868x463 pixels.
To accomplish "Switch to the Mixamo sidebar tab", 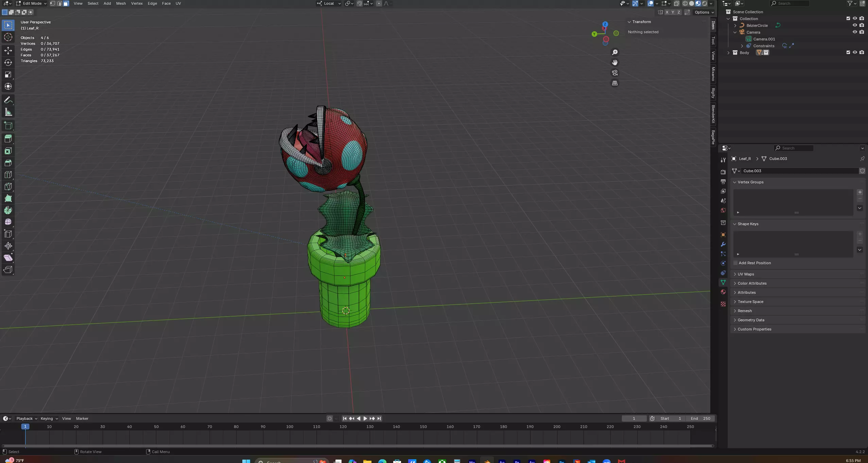I will (x=713, y=74).
